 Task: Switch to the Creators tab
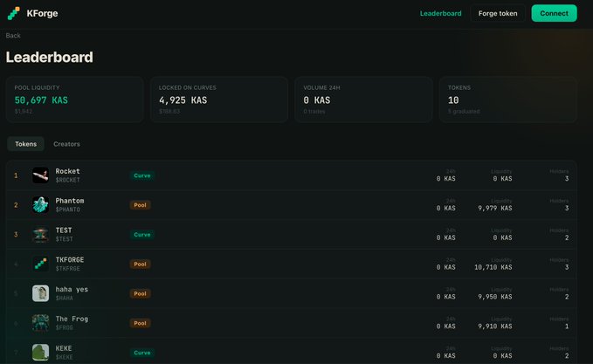(x=66, y=144)
